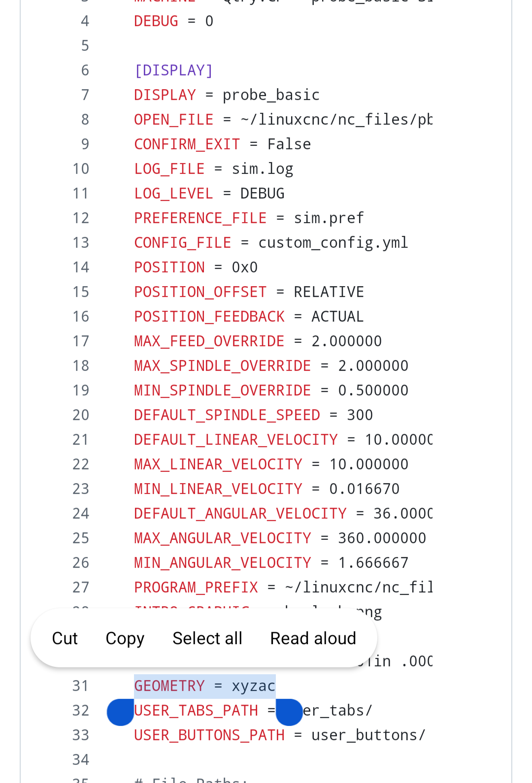Tap the DEBUG key on line 4
This screenshot has height=783, width=532.
pos(156,21)
